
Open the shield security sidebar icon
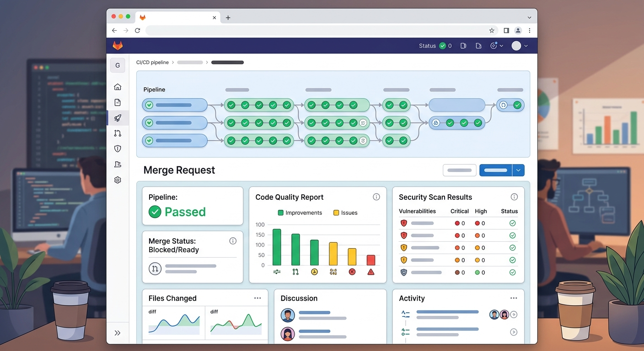(118, 149)
